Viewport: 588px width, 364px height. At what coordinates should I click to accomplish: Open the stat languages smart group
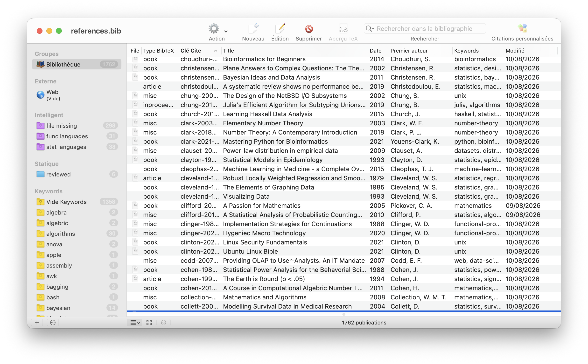[x=77, y=147]
